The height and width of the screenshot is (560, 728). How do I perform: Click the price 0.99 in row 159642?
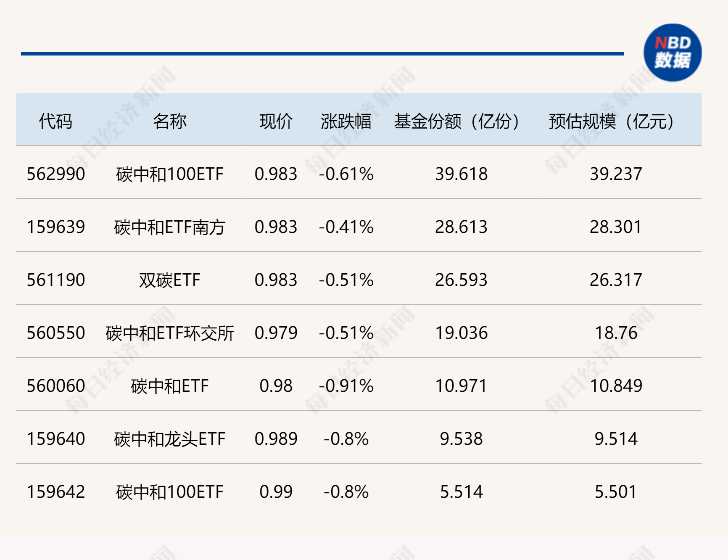click(276, 492)
